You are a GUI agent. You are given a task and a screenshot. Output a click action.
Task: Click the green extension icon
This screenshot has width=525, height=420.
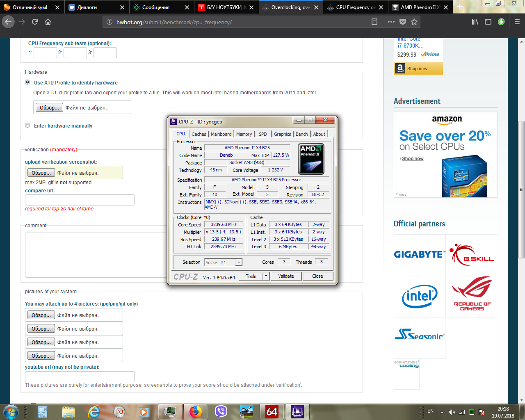point(501,22)
